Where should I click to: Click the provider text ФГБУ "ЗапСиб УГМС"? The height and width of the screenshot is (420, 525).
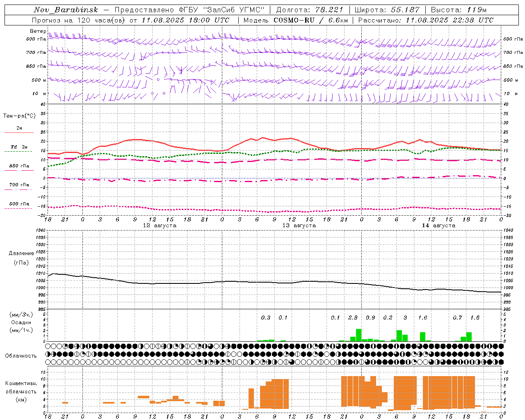point(222,10)
